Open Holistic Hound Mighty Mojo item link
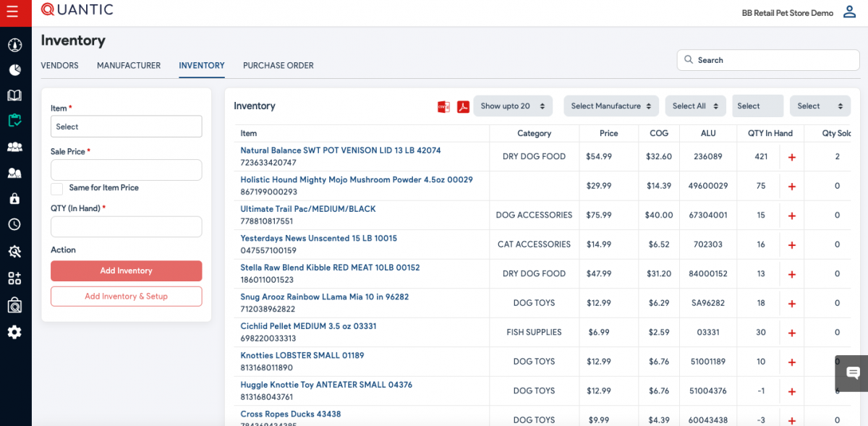Screen dimensions: 868x426 [x=357, y=179]
